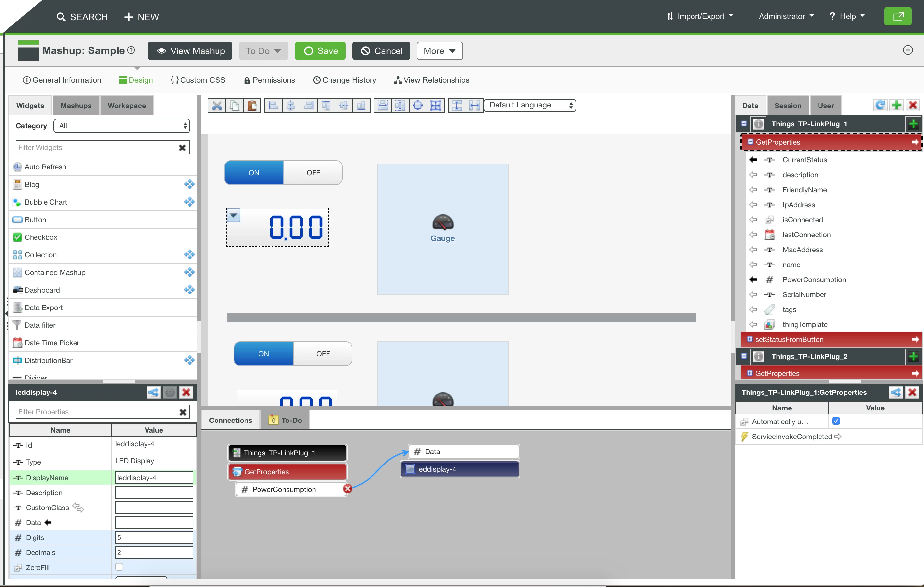924x587 pixels.
Task: Share icon in leddisplay-4 properties header
Action: pyautogui.click(x=153, y=392)
